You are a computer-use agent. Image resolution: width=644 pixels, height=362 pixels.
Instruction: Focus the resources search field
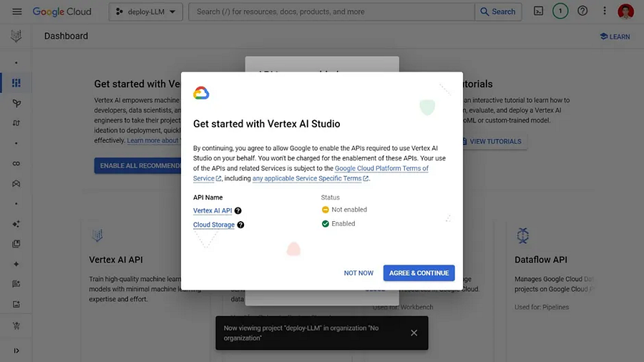(331, 12)
